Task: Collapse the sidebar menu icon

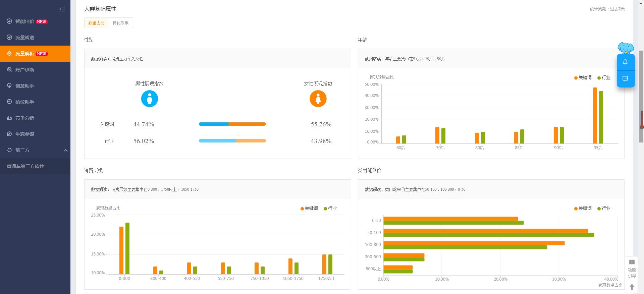Action: tap(62, 9)
